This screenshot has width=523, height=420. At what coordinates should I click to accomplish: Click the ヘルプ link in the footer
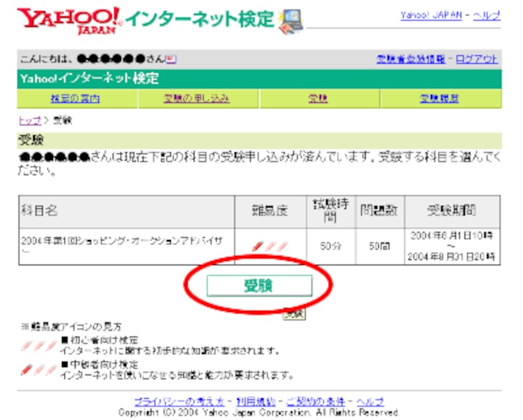pos(371,401)
